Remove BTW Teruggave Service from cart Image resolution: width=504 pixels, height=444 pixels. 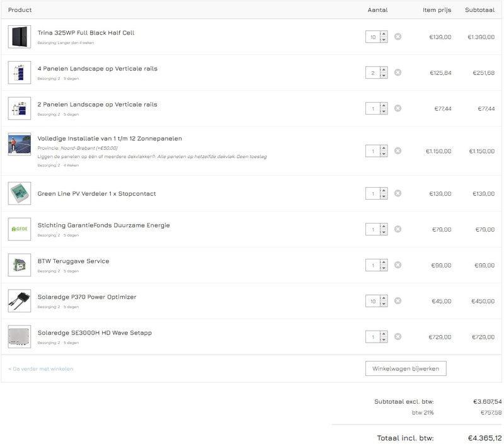click(398, 265)
